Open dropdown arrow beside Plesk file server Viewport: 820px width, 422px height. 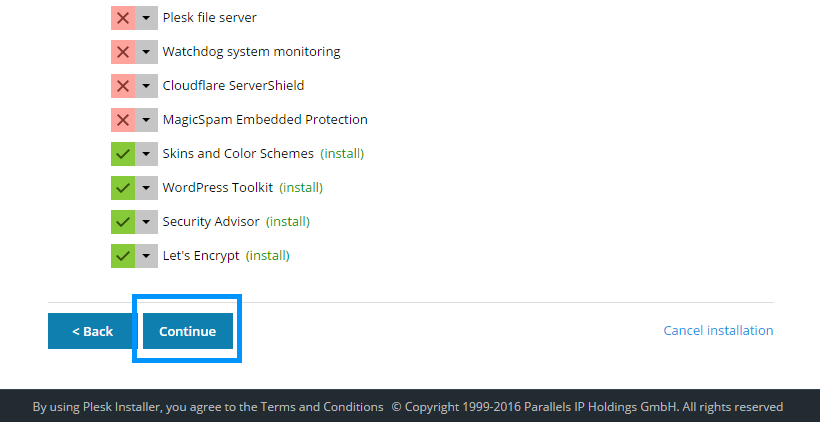click(147, 18)
